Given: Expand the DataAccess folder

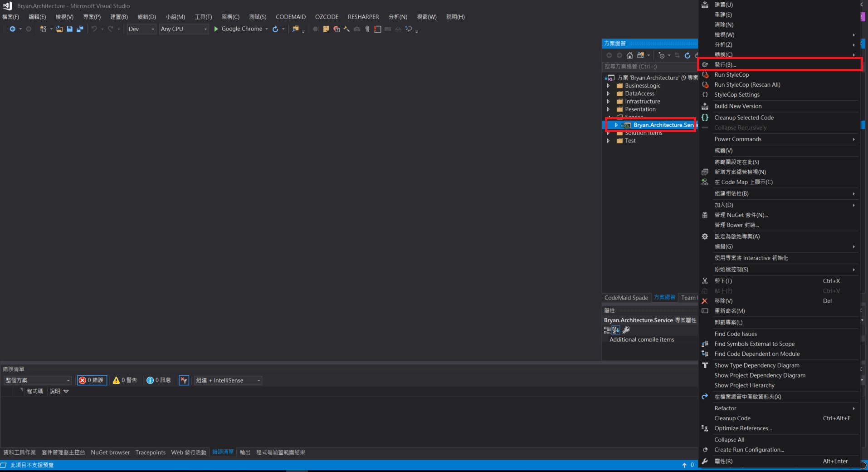Looking at the screenshot, I should point(609,93).
